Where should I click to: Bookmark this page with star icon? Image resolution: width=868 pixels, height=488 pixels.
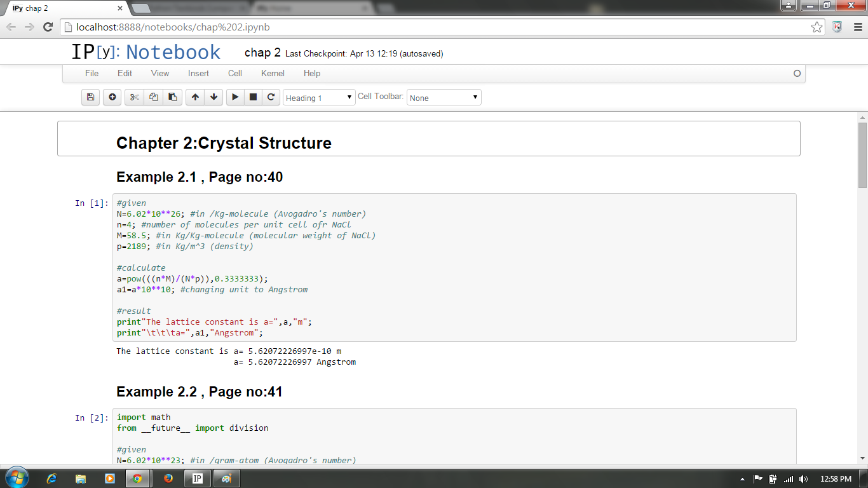817,27
